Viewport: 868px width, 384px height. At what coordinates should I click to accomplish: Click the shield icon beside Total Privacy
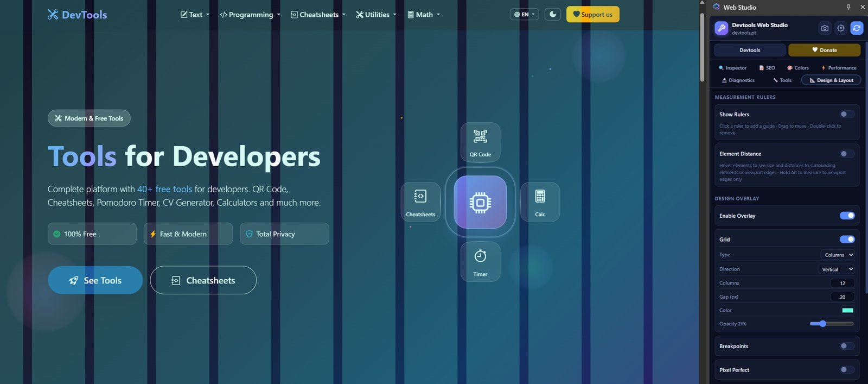tap(249, 234)
